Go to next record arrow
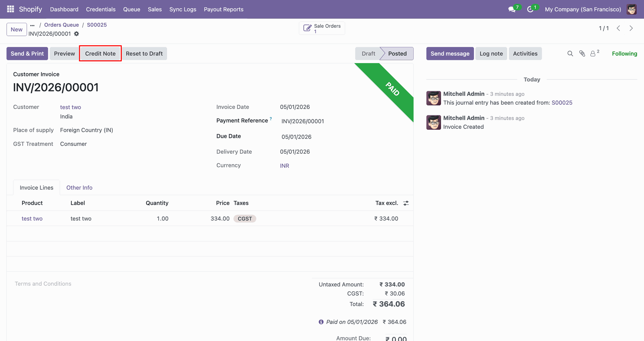The image size is (644, 341). coord(631,28)
